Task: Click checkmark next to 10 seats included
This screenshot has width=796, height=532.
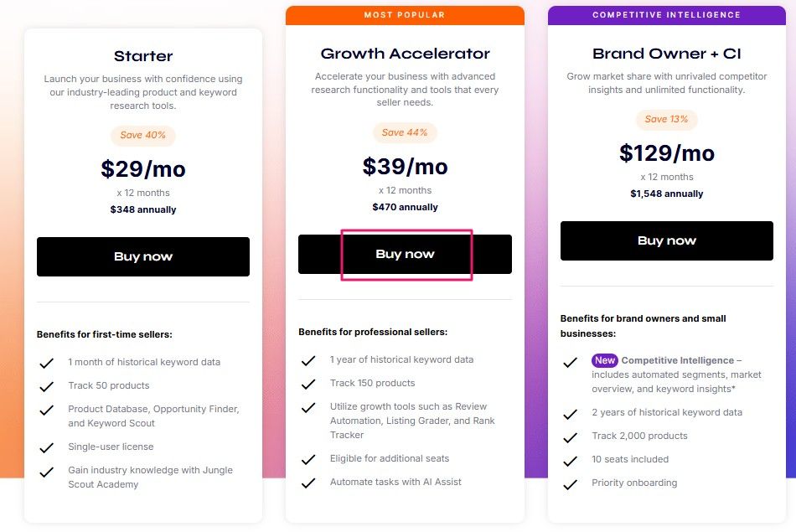Action: [570, 461]
